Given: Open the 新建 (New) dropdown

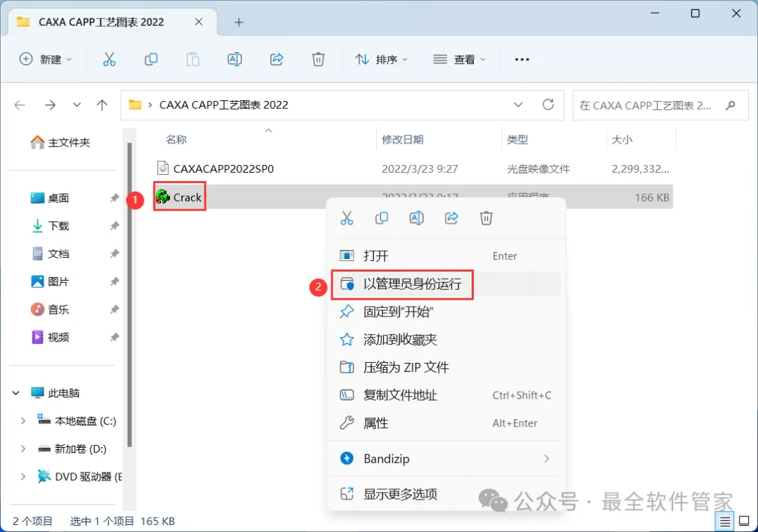Looking at the screenshot, I should [x=46, y=60].
